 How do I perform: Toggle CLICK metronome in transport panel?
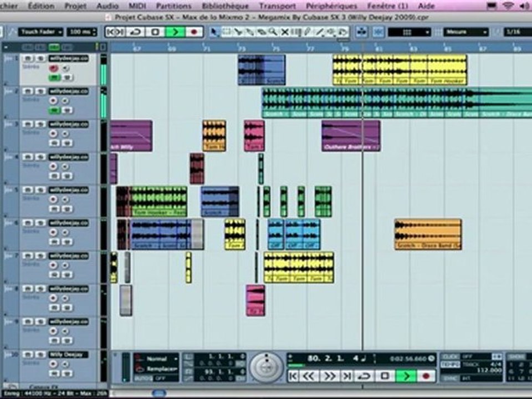[450, 356]
